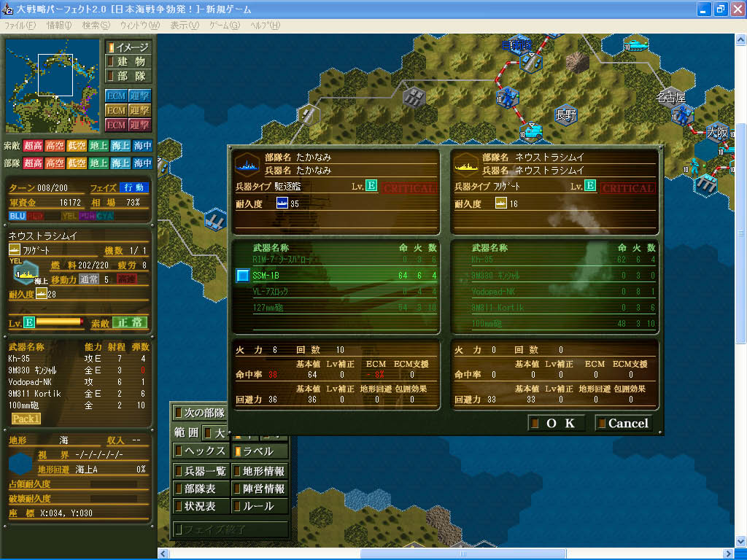The height and width of the screenshot is (560, 747).
Task: Select the VL-アスロック weapon row
Action: [344, 292]
